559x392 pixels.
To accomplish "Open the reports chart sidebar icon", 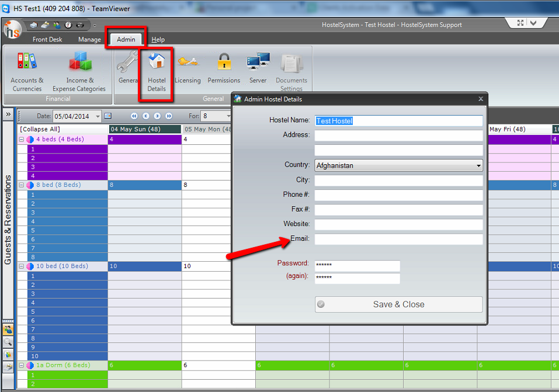I will click(x=8, y=354).
